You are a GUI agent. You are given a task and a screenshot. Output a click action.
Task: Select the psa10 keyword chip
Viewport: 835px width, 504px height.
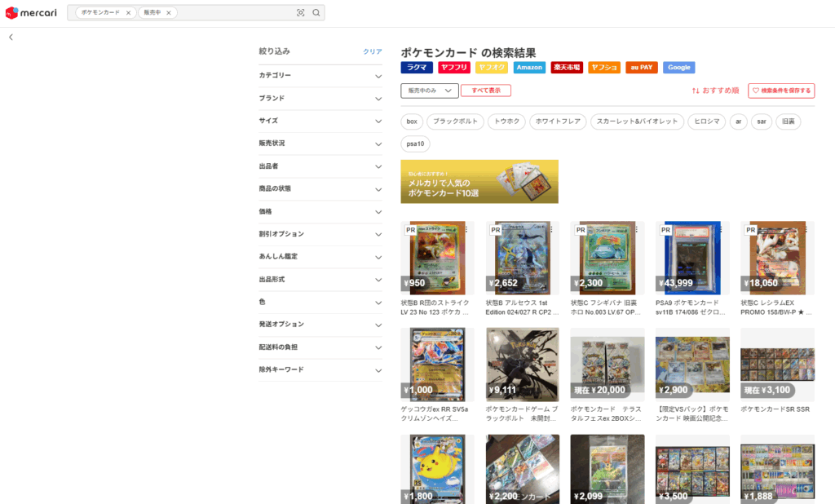pyautogui.click(x=415, y=144)
